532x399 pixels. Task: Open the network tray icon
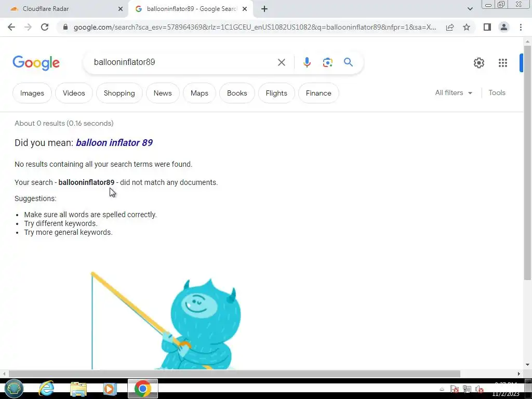pyautogui.click(x=467, y=389)
